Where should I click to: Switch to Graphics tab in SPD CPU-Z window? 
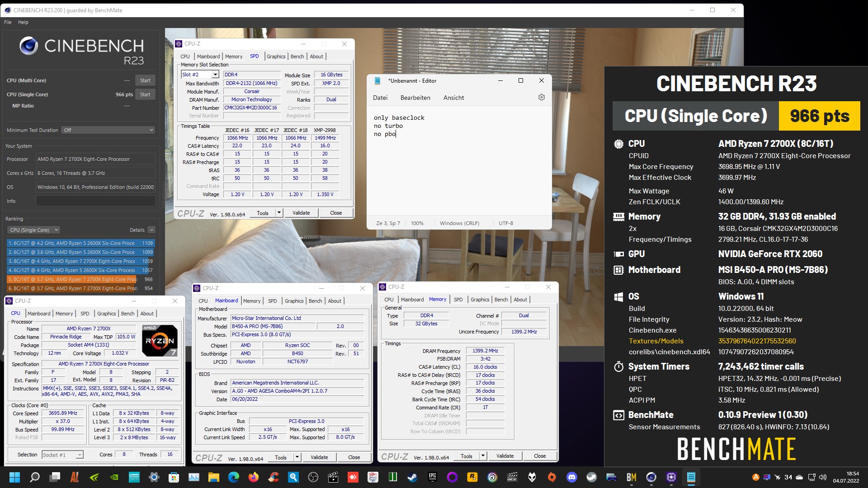276,56
